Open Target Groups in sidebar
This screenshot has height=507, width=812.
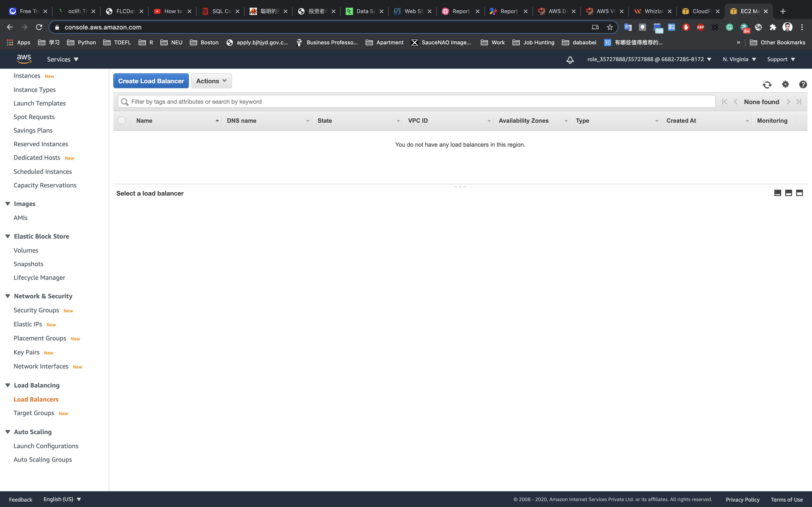(x=34, y=413)
